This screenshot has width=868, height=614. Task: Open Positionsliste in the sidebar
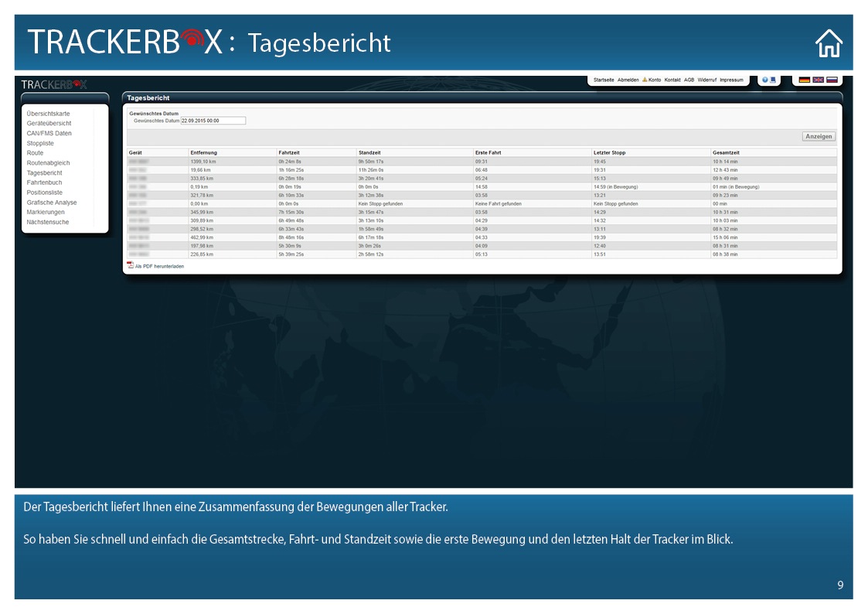(44, 193)
